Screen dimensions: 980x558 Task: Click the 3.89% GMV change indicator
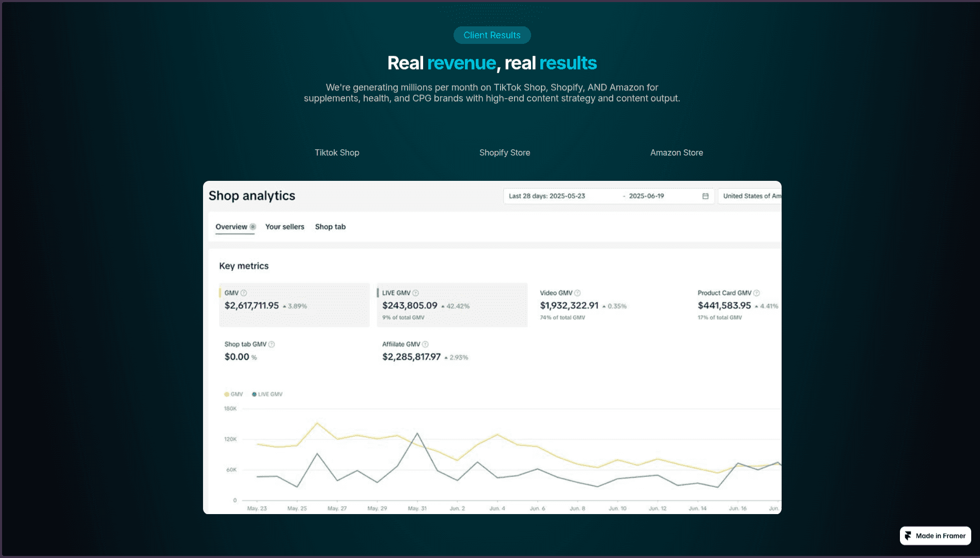click(294, 306)
